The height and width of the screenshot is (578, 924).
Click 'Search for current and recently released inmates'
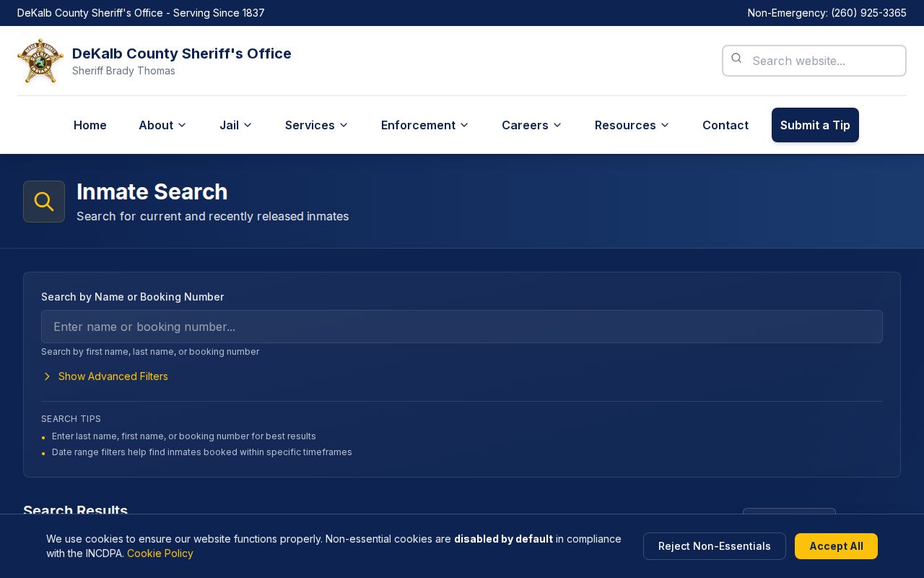click(x=213, y=216)
